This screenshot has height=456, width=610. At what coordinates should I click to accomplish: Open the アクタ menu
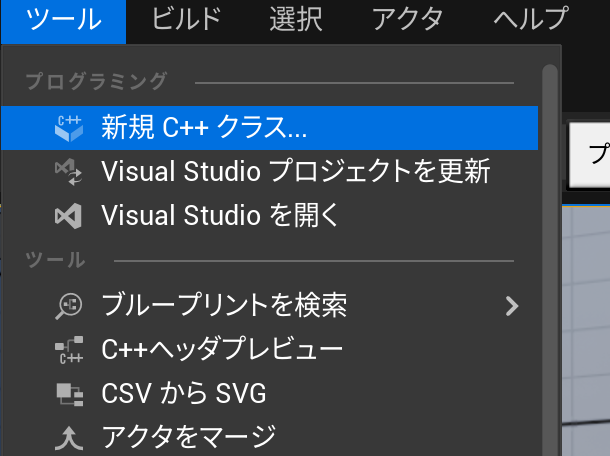[407, 19]
